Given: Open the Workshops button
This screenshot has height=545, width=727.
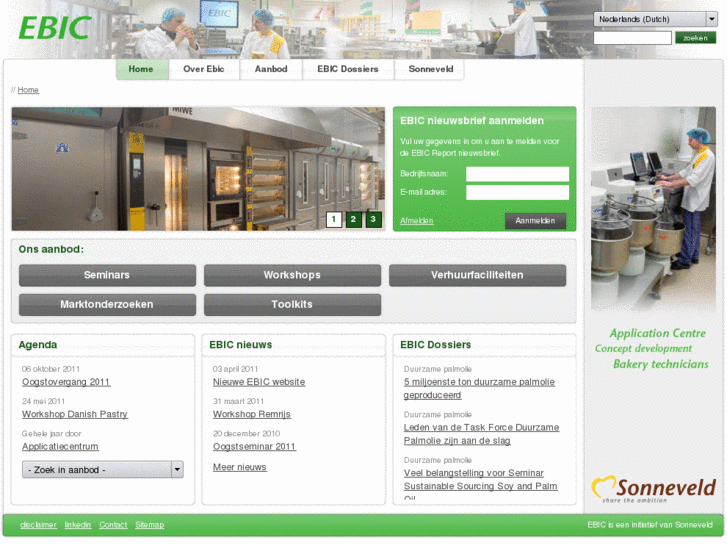Looking at the screenshot, I should click(292, 275).
